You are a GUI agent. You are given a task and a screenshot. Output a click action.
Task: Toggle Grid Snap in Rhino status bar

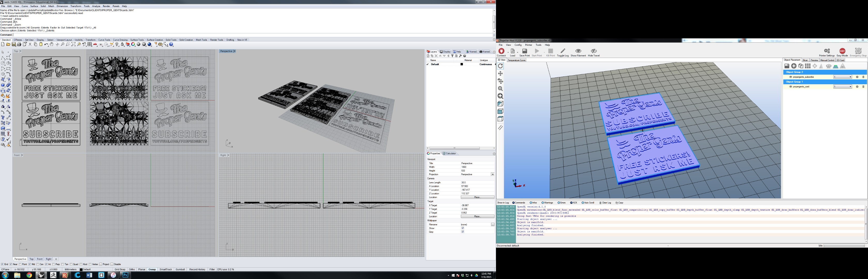click(120, 269)
